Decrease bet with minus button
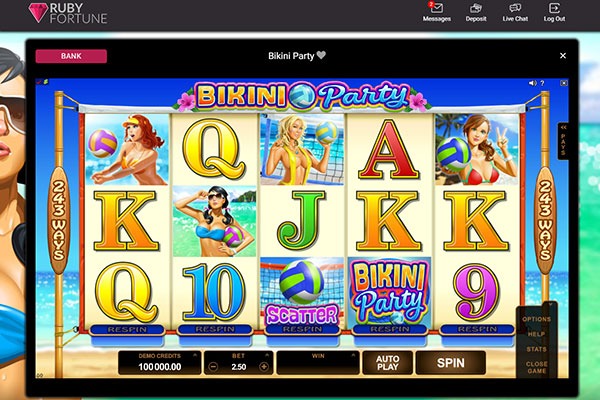600x400 pixels. [213, 367]
